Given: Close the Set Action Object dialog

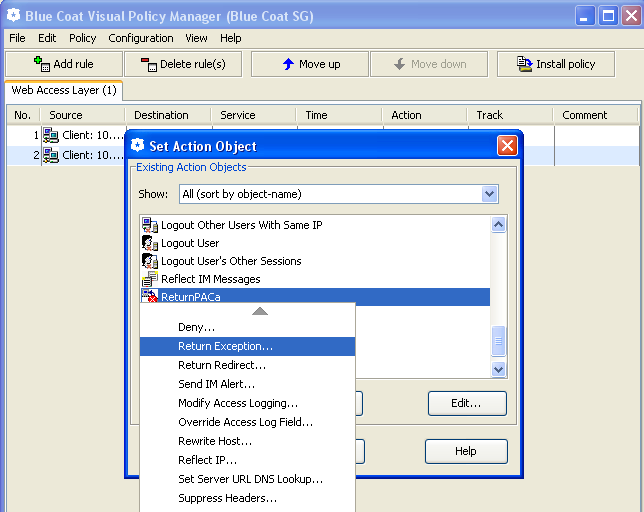Looking at the screenshot, I should [507, 145].
